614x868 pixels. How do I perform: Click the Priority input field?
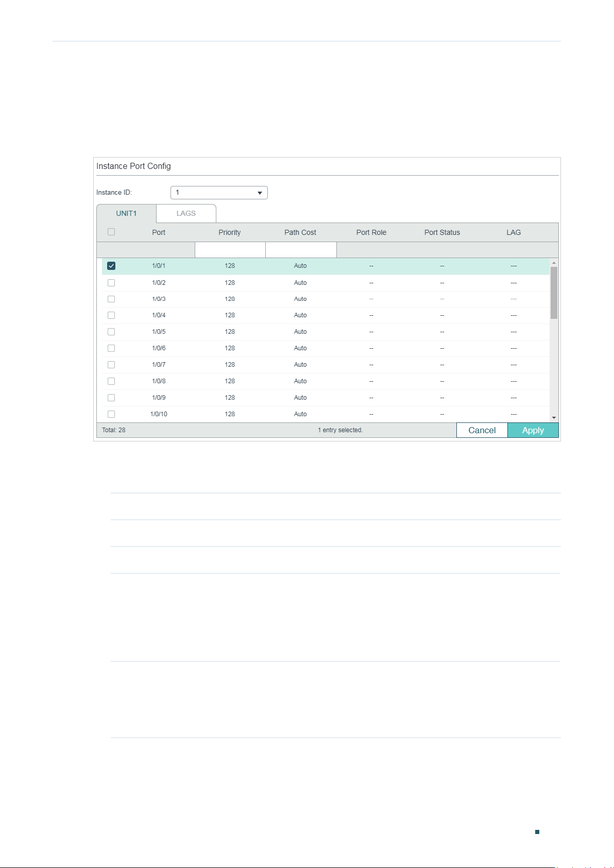click(230, 250)
